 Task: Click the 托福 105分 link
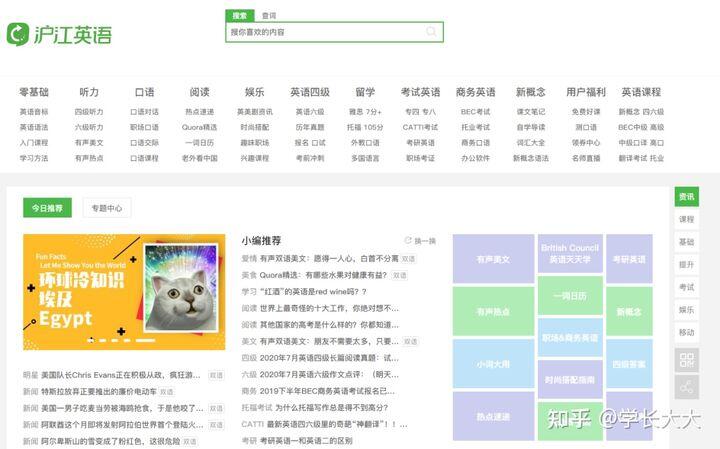[x=365, y=127]
